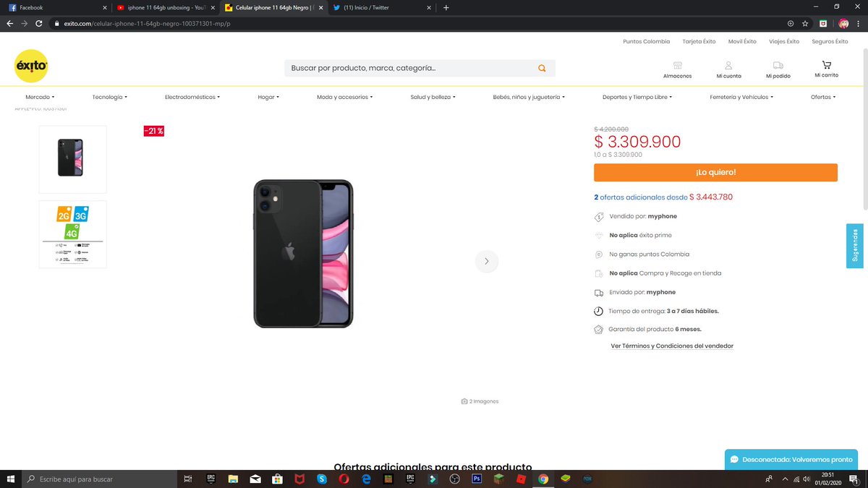868x488 pixels.
Task: Expand the Moda y accesorios menu
Action: (345, 97)
